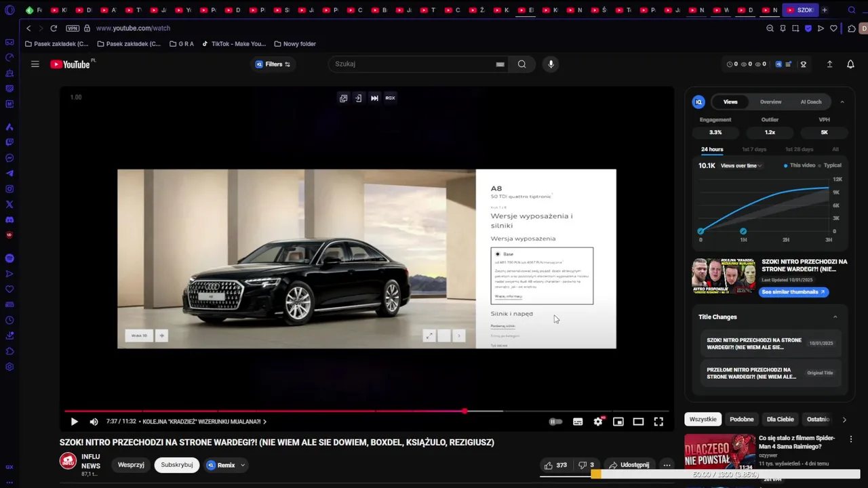Open YouTube notifications bell
The width and height of the screenshot is (868, 488).
click(x=850, y=64)
